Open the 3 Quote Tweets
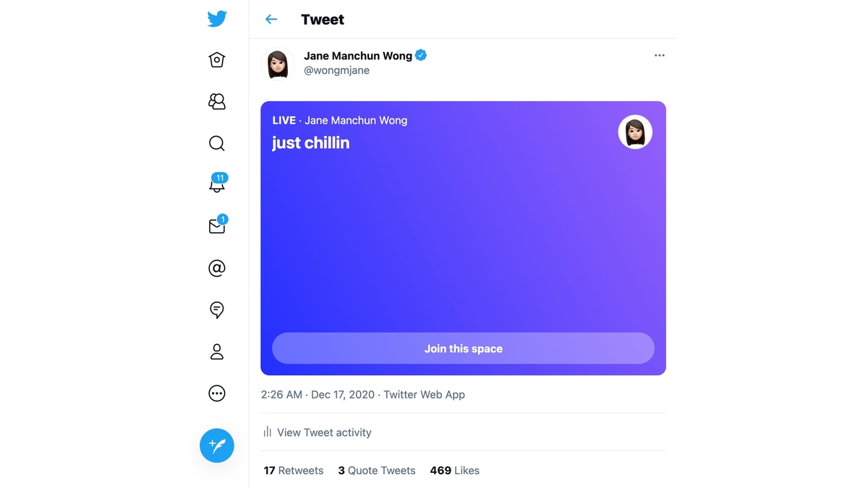868x488 pixels. click(x=376, y=470)
